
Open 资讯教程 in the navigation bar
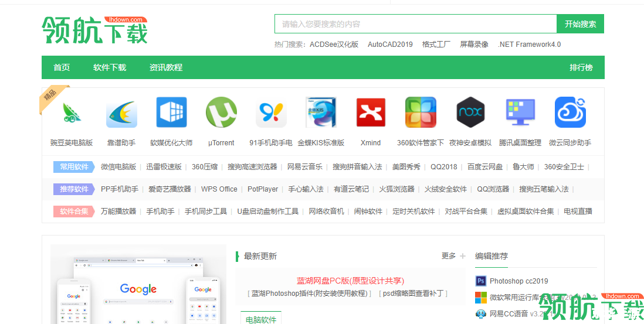pos(166,67)
